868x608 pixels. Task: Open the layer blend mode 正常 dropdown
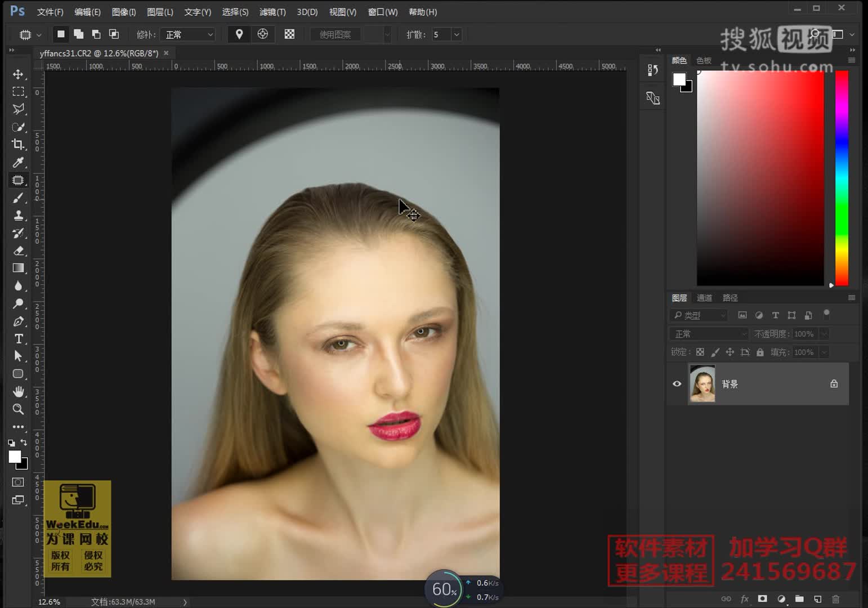pyautogui.click(x=709, y=334)
